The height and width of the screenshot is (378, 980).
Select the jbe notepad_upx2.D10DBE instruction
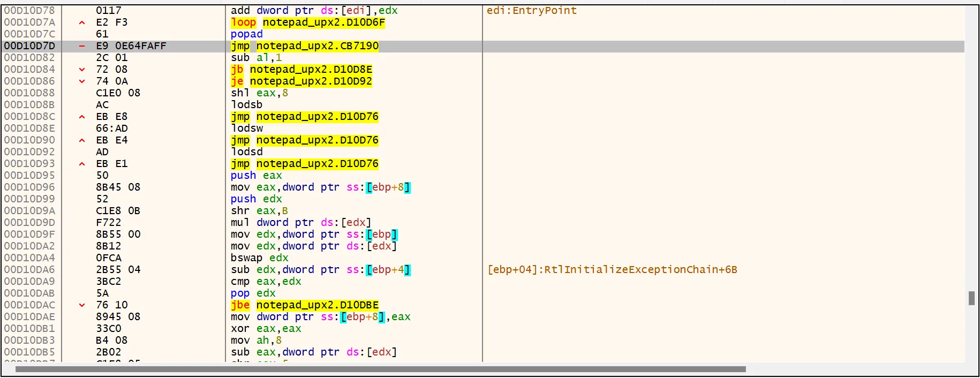[x=305, y=305]
